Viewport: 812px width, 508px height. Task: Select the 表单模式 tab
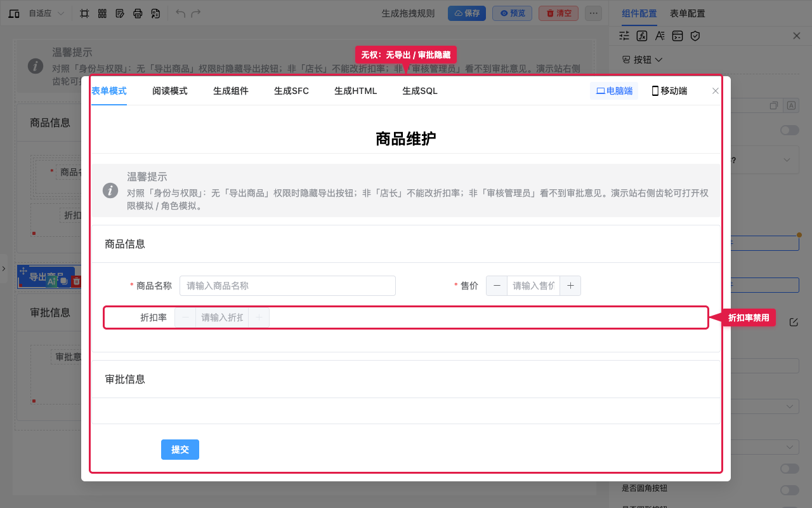coord(109,91)
